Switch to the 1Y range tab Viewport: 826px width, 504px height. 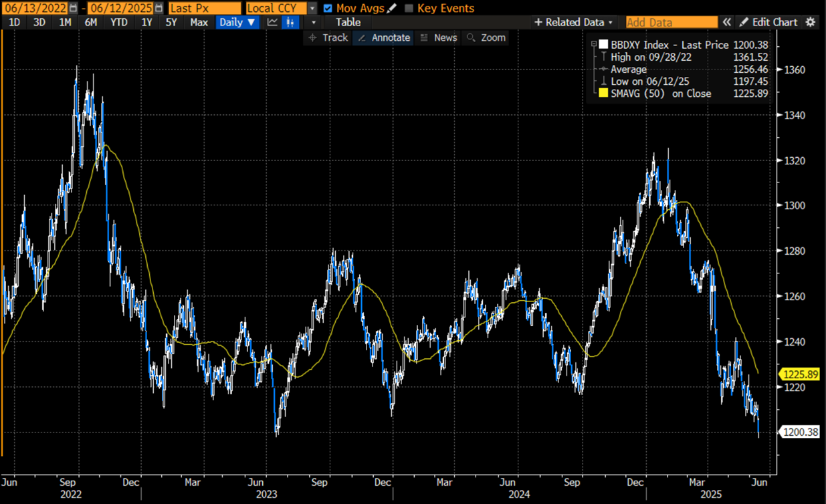pyautogui.click(x=146, y=22)
